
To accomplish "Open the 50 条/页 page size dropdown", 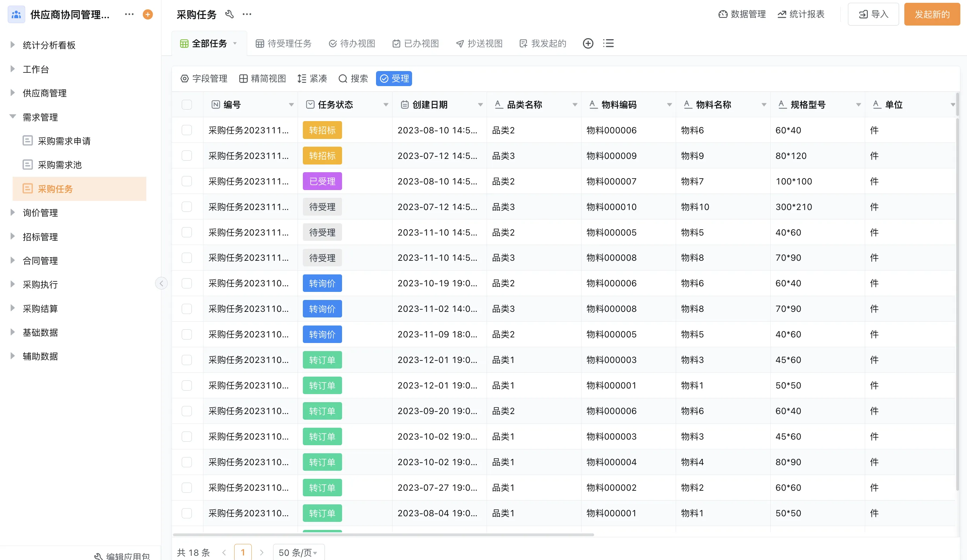I will (x=299, y=552).
